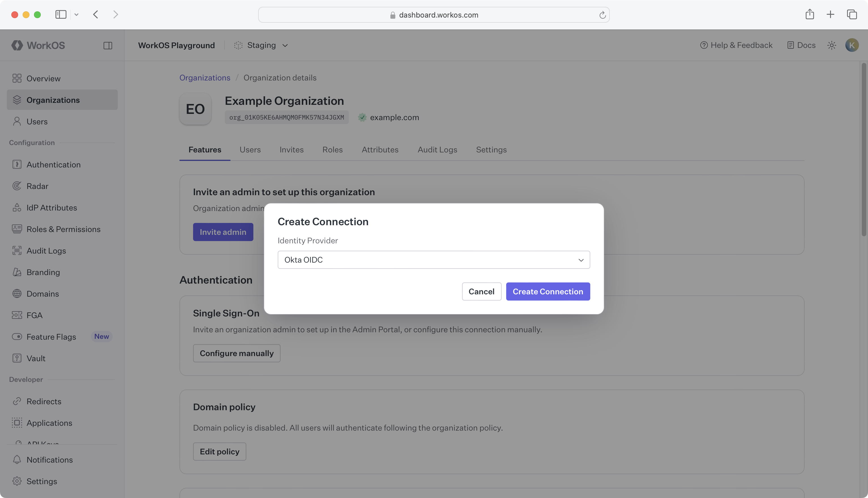Screen dimensions: 868x498
Task: Open the browser tab group chevron
Action: (x=76, y=14)
